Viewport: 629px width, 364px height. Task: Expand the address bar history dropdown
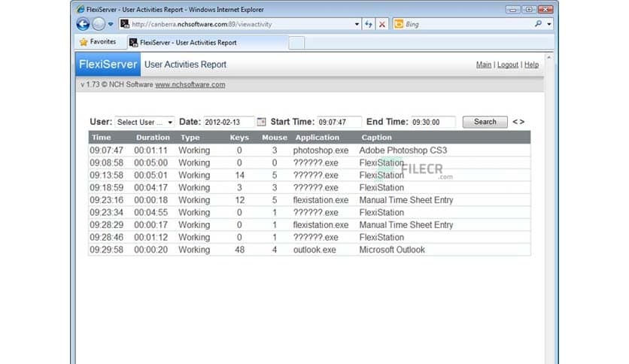357,24
